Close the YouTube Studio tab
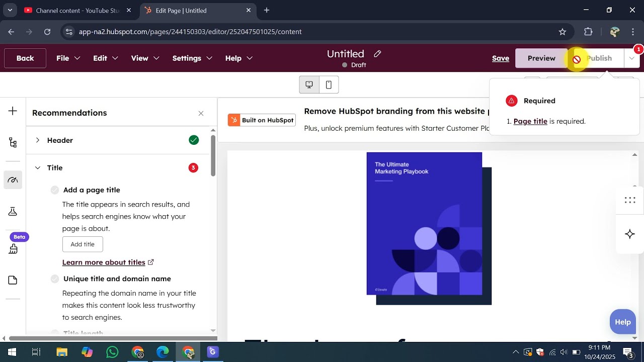 point(129,10)
